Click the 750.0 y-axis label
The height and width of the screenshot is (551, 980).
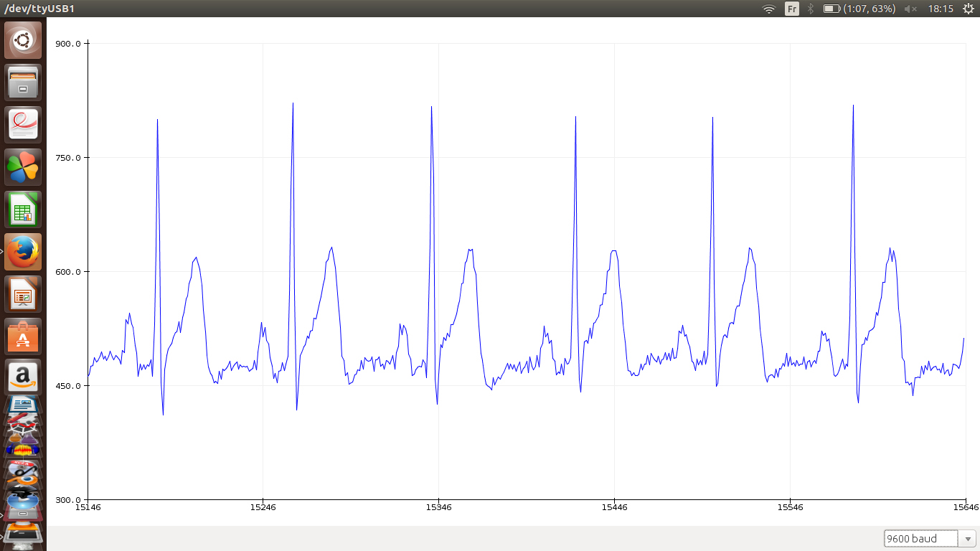69,158
